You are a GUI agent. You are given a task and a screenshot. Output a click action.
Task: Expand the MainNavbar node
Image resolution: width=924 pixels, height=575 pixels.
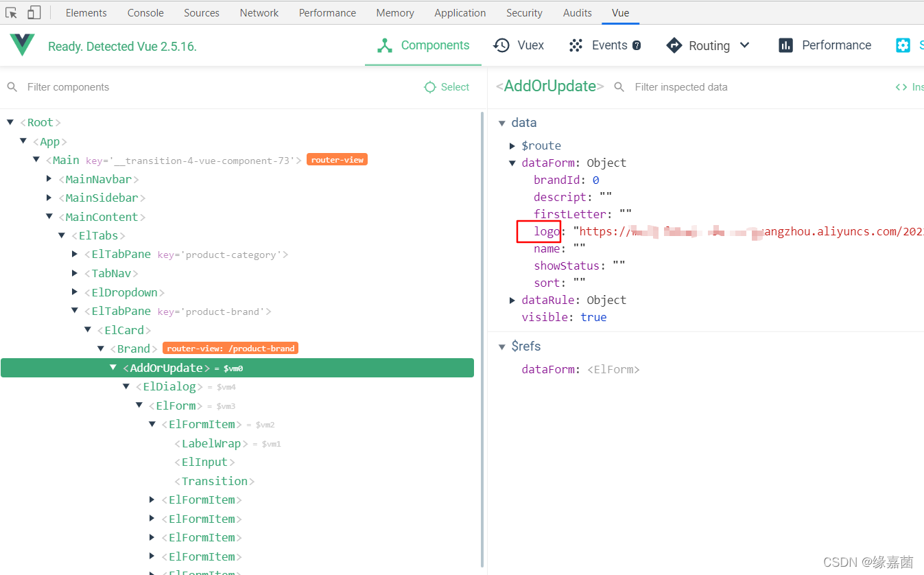tap(49, 178)
